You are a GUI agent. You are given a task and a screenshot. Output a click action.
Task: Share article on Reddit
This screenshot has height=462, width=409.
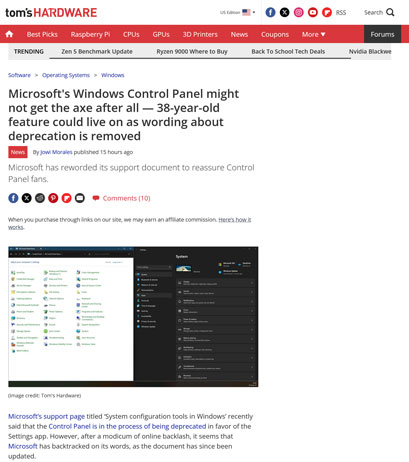(40, 198)
